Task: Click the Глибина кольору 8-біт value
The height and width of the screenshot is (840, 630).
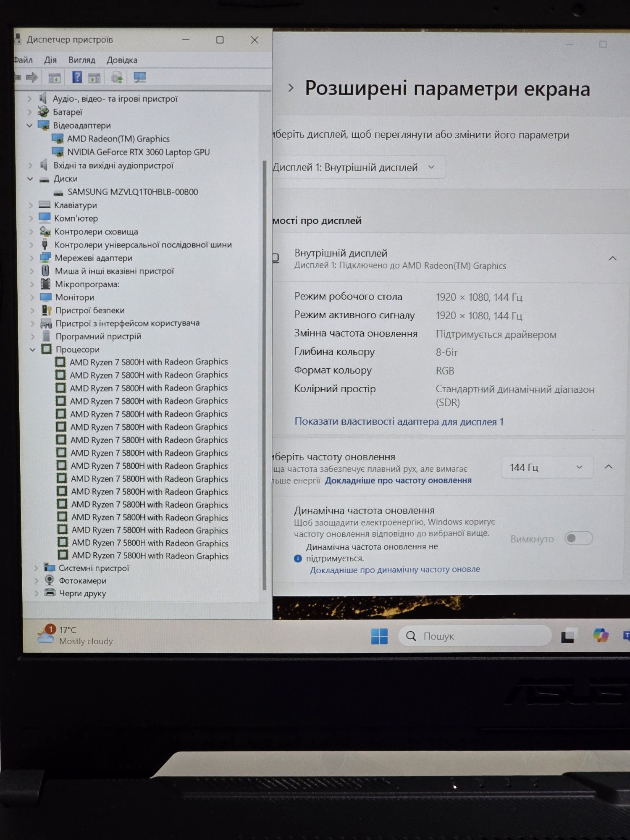Action: click(x=446, y=352)
